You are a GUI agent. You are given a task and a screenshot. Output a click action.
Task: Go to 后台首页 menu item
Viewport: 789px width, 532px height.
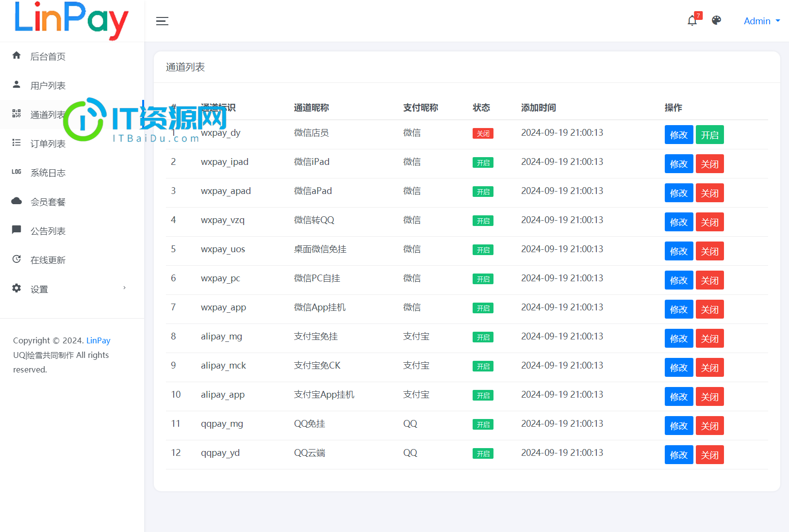tap(72, 56)
